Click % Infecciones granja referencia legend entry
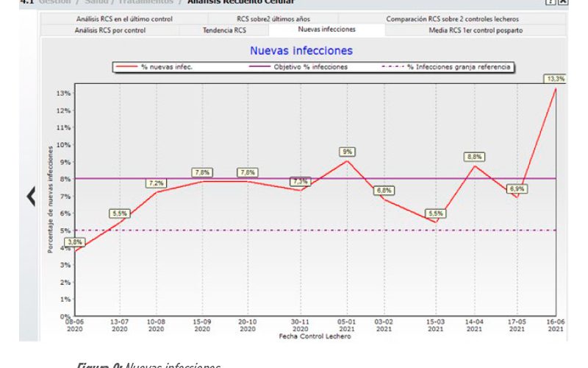The image size is (588, 368). [x=446, y=67]
